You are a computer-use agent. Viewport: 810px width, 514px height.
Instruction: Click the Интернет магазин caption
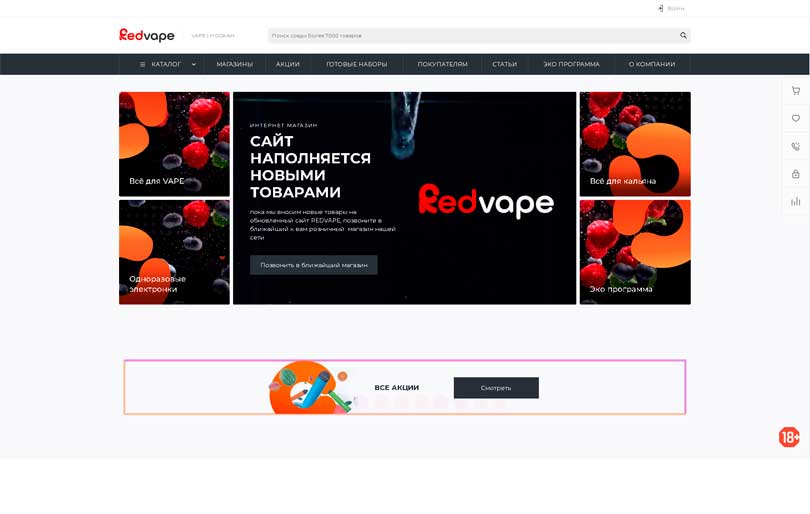coord(284,125)
